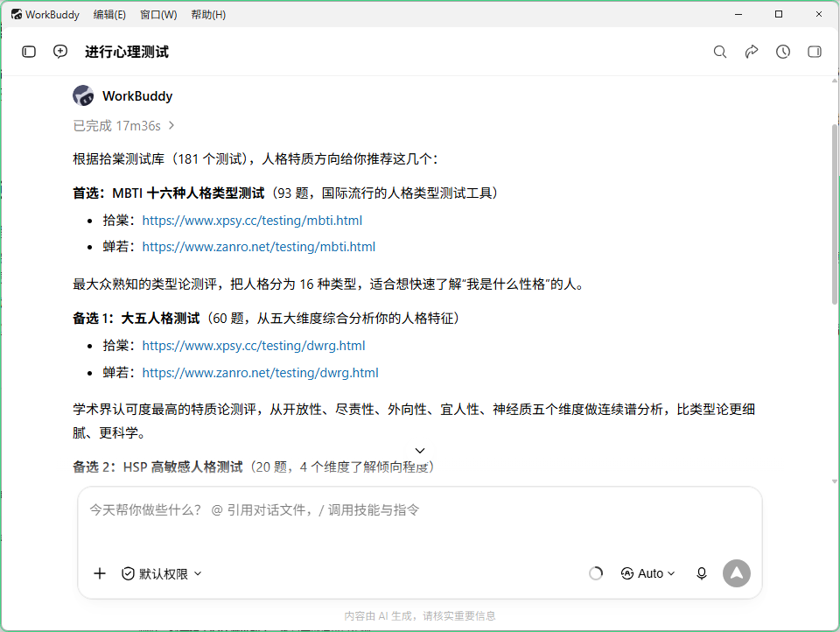The width and height of the screenshot is (840, 632).
Task: Expand the 已完成 17m36s details
Action: tap(123, 125)
